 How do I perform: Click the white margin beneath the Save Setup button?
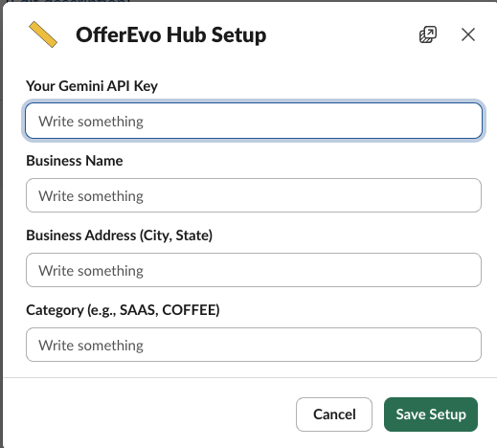tap(431, 439)
